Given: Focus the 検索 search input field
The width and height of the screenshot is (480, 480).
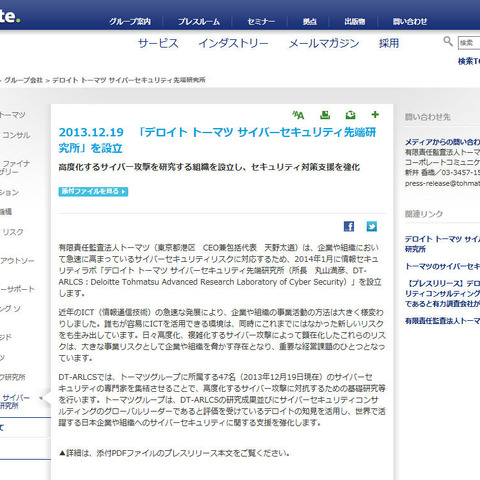Looking at the screenshot, I should pos(469,43).
